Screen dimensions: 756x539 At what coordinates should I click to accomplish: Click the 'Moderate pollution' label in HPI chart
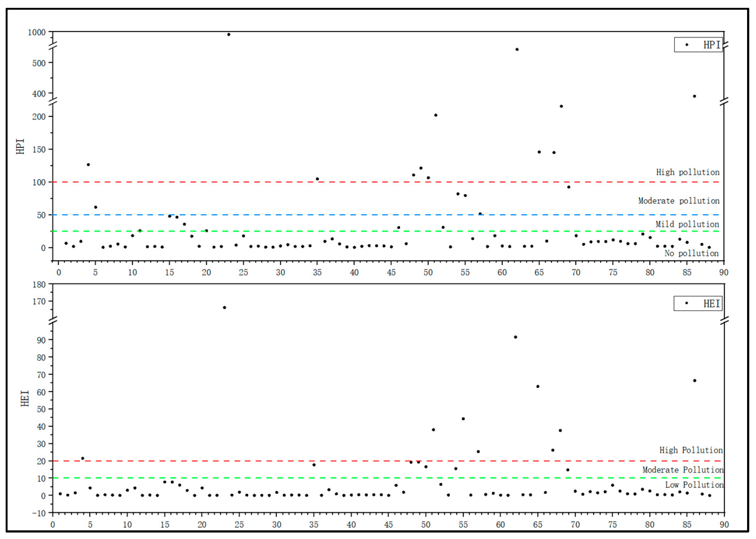click(x=679, y=201)
